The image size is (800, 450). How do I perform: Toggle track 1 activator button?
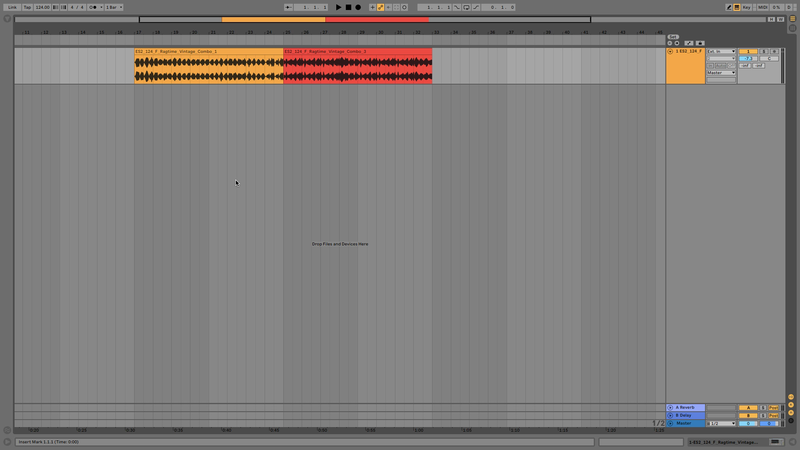(x=748, y=52)
